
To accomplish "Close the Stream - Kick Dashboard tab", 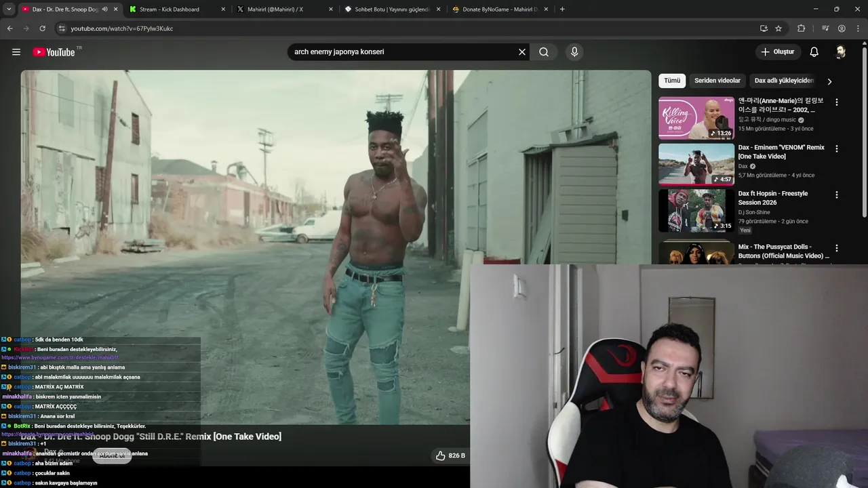I will click(x=223, y=9).
